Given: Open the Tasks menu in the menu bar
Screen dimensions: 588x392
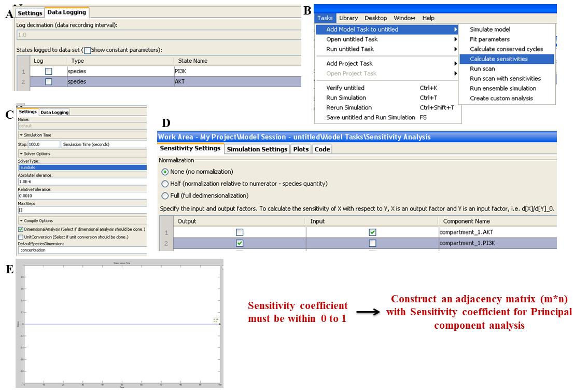Looking at the screenshot, I should click(x=325, y=18).
